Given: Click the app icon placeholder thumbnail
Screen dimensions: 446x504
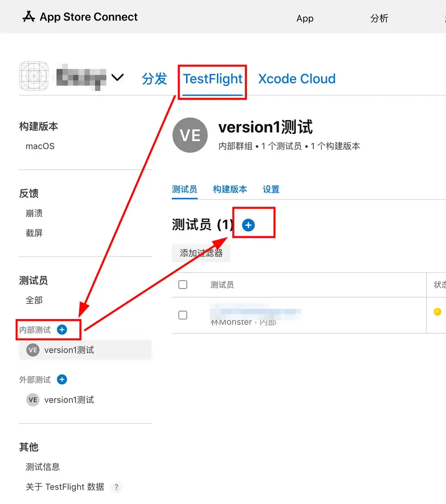Looking at the screenshot, I should [34, 76].
